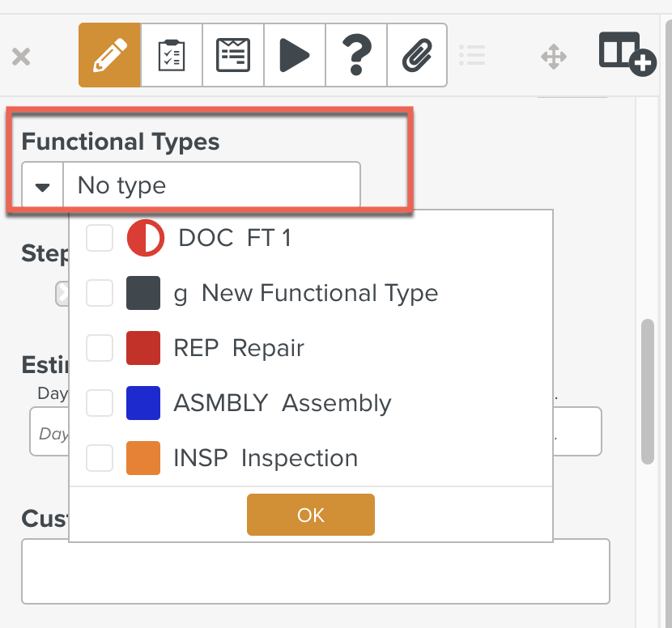Click the paperclip attachments icon
This screenshot has width=672, height=628.
(x=417, y=55)
